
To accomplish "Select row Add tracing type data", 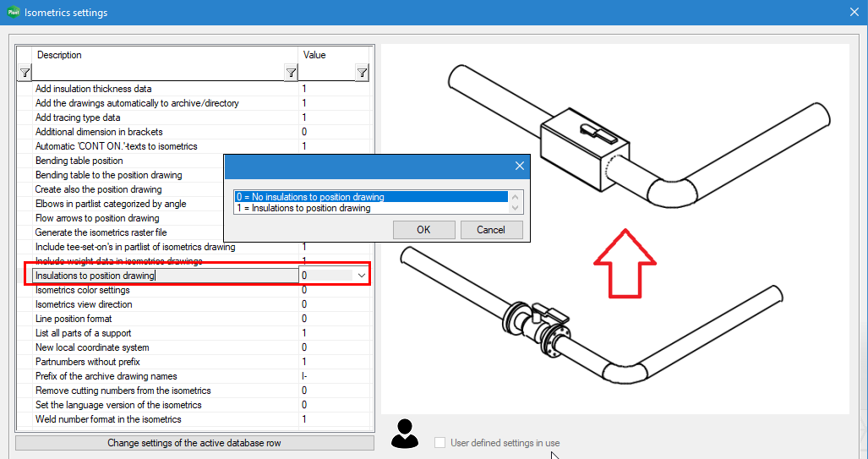I will [194, 117].
